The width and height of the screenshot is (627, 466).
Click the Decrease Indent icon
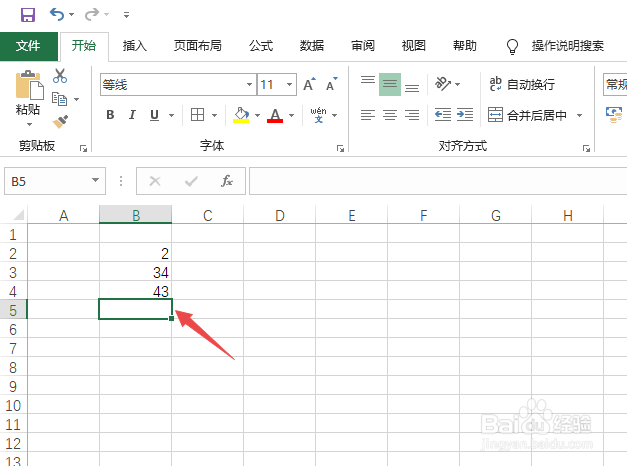(x=443, y=115)
